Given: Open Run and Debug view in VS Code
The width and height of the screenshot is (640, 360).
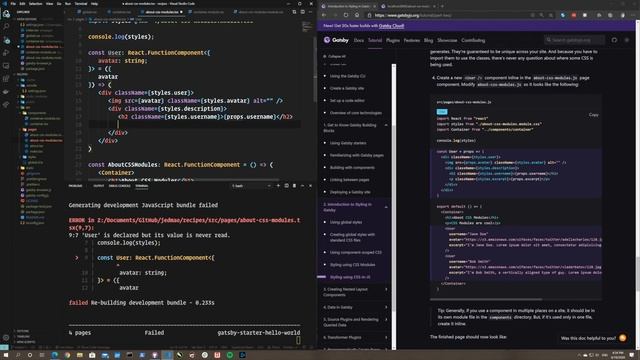Looking at the screenshot, I should pos(6,53).
